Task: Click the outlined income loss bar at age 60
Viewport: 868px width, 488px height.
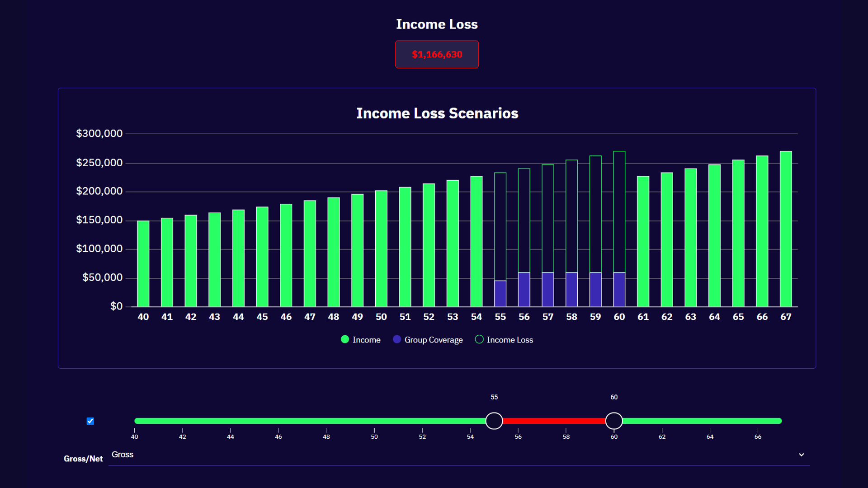Action: coord(619,211)
